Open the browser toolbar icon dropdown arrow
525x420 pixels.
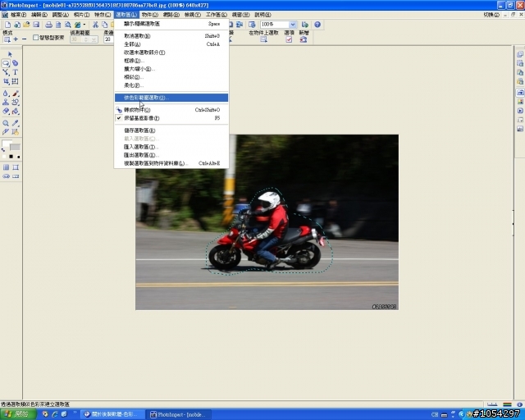84,25
